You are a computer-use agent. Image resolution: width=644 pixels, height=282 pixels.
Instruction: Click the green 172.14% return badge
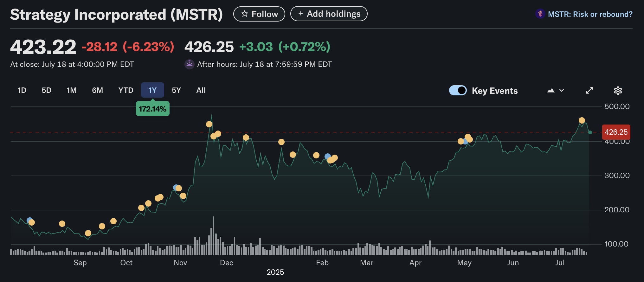(x=152, y=109)
